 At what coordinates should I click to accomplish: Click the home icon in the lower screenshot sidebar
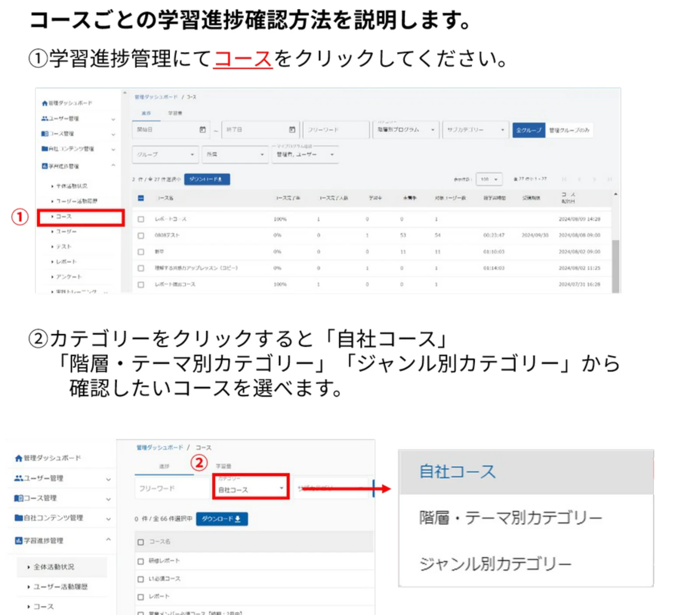[x=18, y=458]
